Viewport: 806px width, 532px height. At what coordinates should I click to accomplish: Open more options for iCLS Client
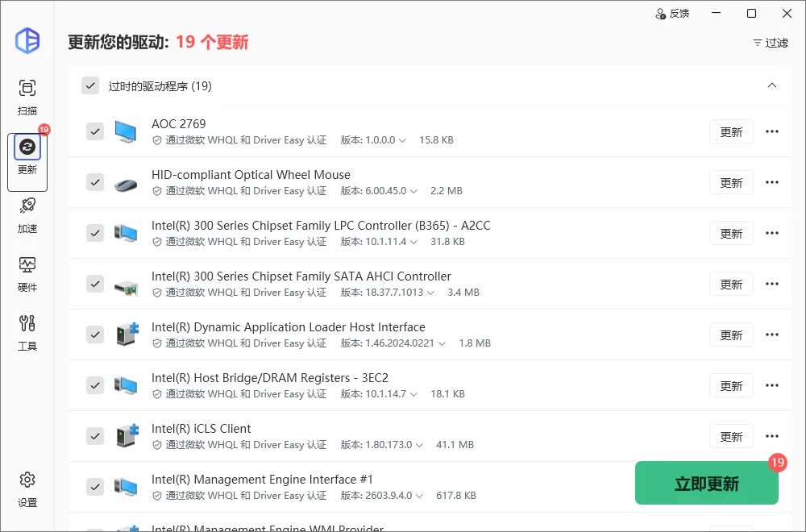(772, 436)
